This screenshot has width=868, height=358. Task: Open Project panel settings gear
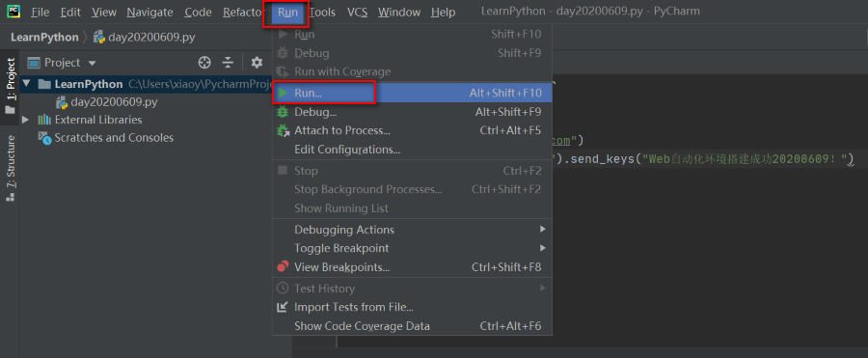coord(257,63)
